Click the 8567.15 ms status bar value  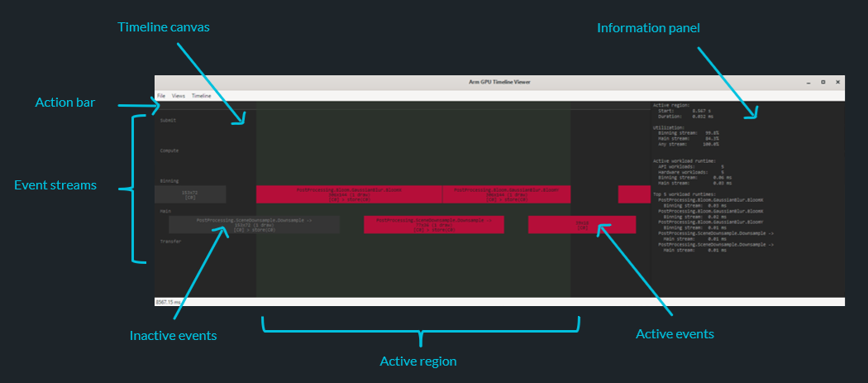168,302
